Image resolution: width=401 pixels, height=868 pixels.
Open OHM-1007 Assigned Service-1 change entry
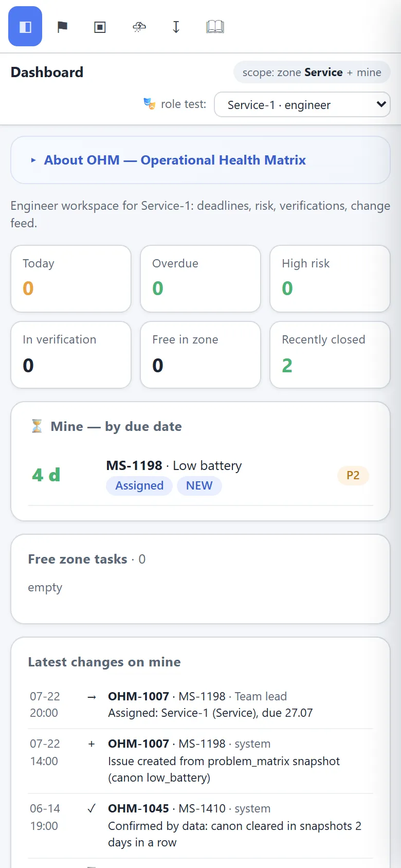coord(200,704)
